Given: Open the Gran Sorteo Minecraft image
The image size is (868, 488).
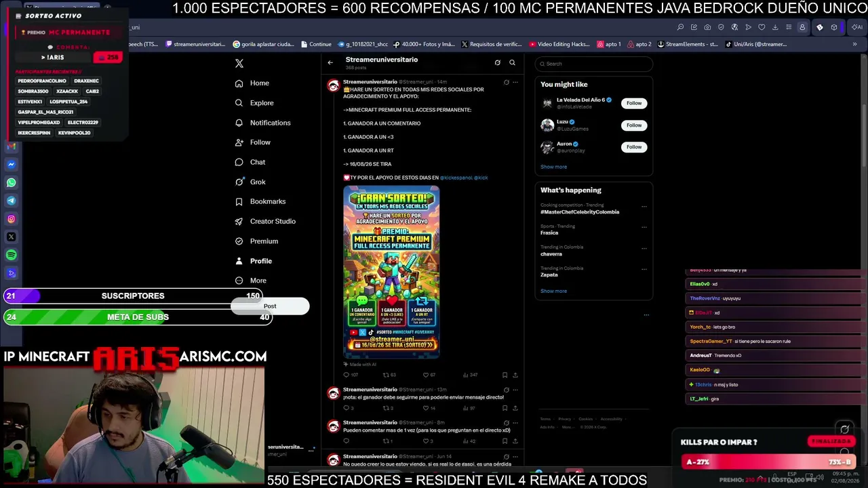Looking at the screenshot, I should 391,272.
